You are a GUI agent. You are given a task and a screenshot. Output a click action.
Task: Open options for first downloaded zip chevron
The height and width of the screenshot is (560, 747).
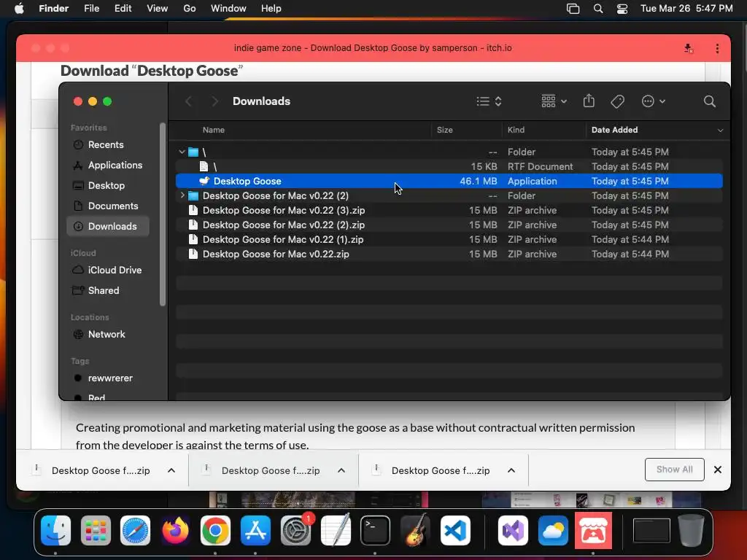(x=171, y=470)
